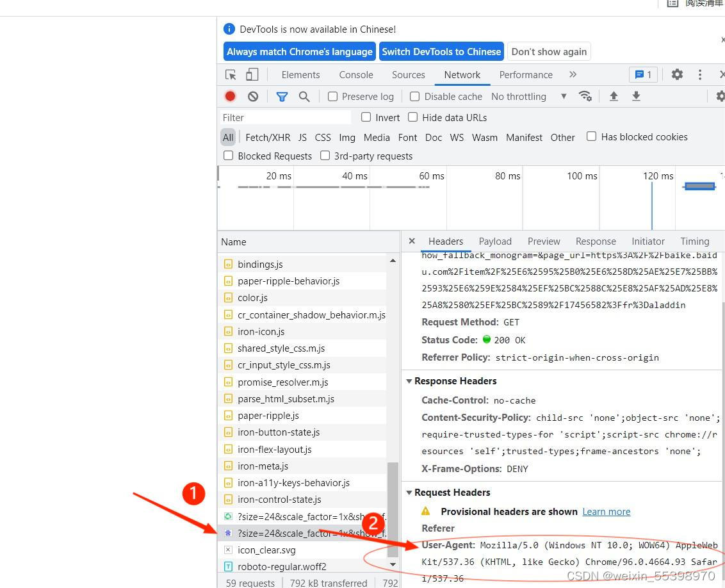Image resolution: width=725 pixels, height=588 pixels.
Task: Click scroll-down arrow of request list
Action: (393, 564)
